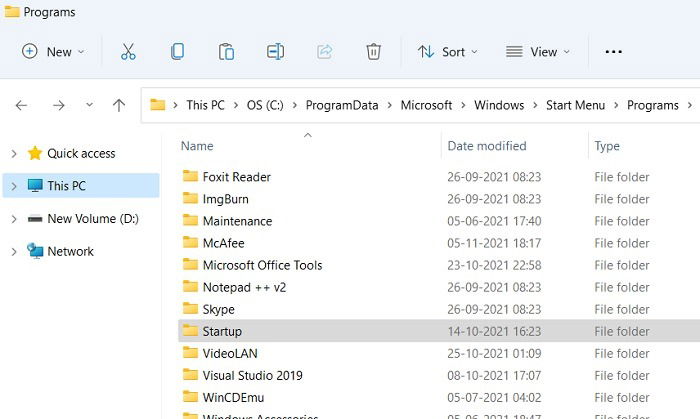Navigate to Programs breadcrumb
700x419 pixels.
pyautogui.click(x=653, y=105)
